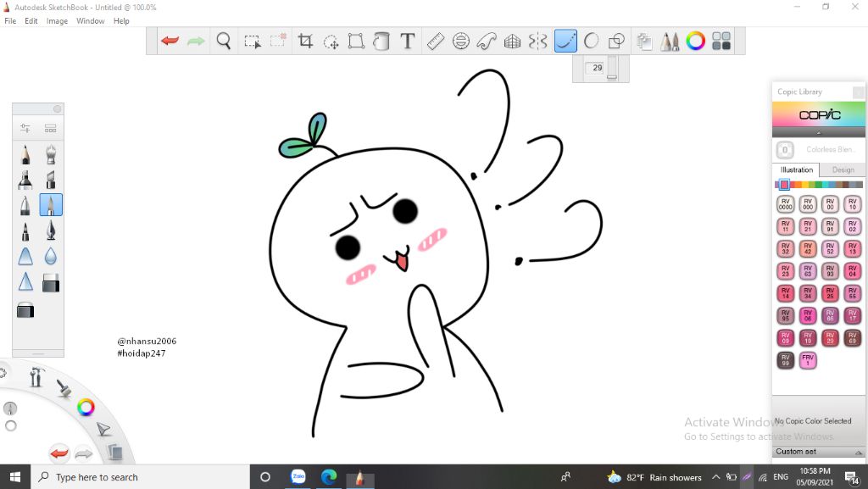Image resolution: width=868 pixels, height=489 pixels.
Task: Toggle the Steady Stroke tool
Action: (x=565, y=41)
